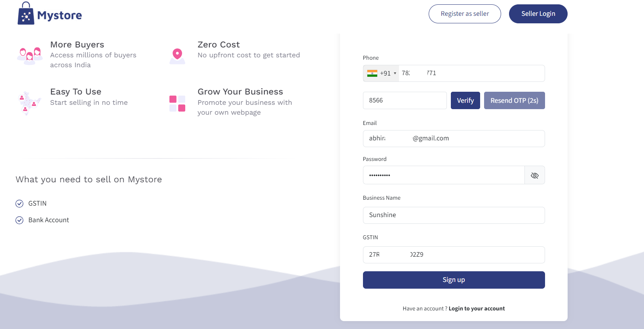Click the Easy To Use India map icon
644x329 pixels.
click(30, 103)
